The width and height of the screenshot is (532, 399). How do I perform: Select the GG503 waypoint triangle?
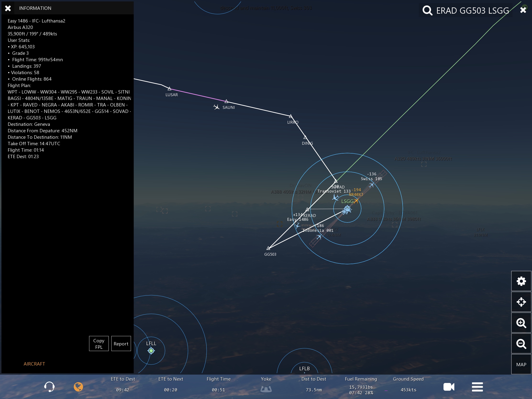tap(268, 248)
